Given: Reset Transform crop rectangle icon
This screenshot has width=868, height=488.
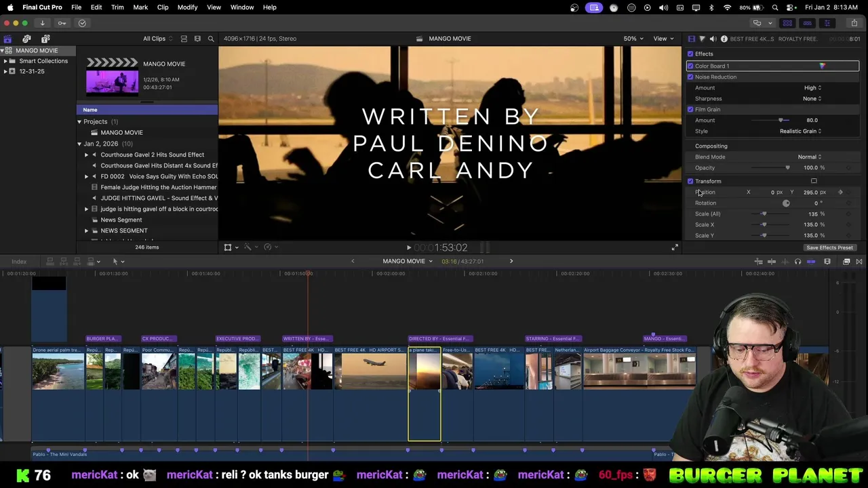Looking at the screenshot, I should coord(814,181).
